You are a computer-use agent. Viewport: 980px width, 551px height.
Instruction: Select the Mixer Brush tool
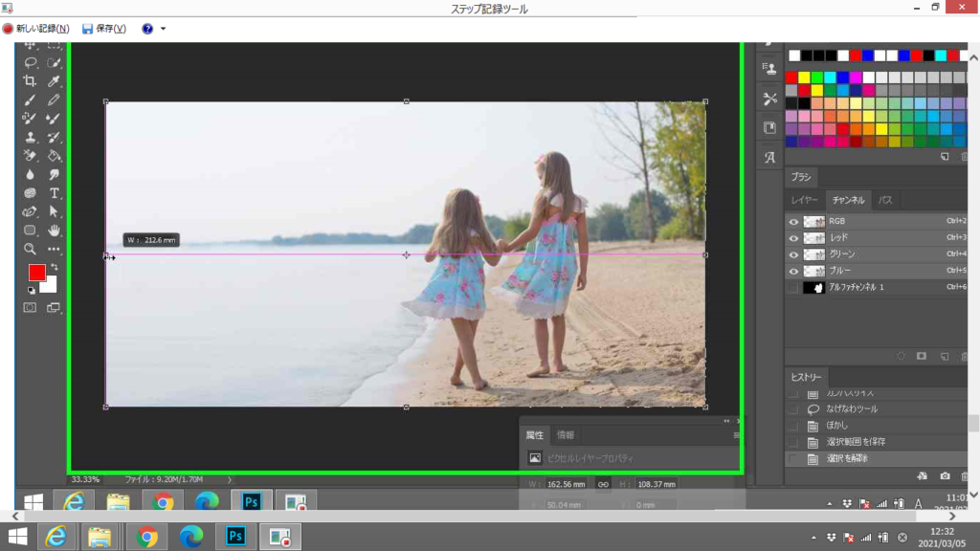54,119
